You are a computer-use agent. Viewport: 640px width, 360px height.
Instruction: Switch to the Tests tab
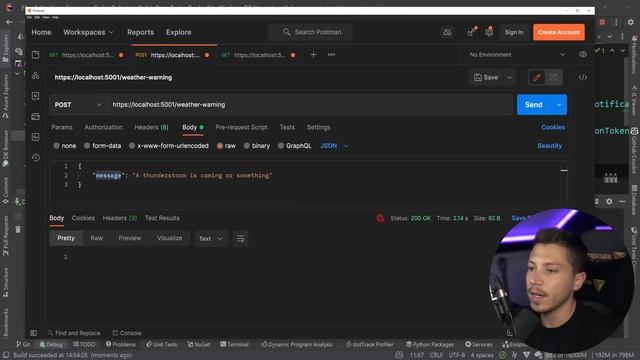(x=287, y=127)
